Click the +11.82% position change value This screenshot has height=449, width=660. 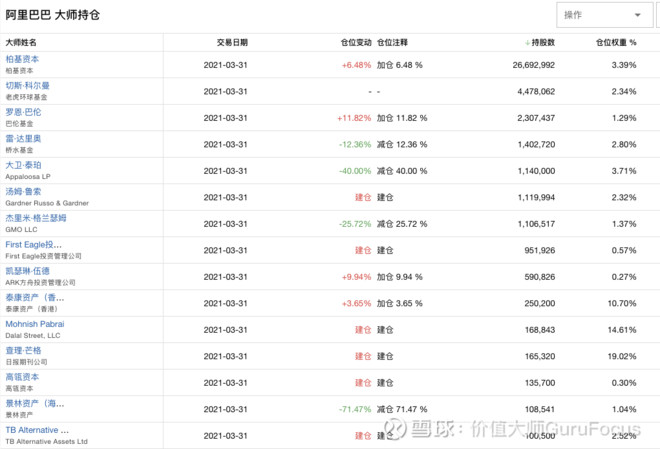pyautogui.click(x=354, y=118)
